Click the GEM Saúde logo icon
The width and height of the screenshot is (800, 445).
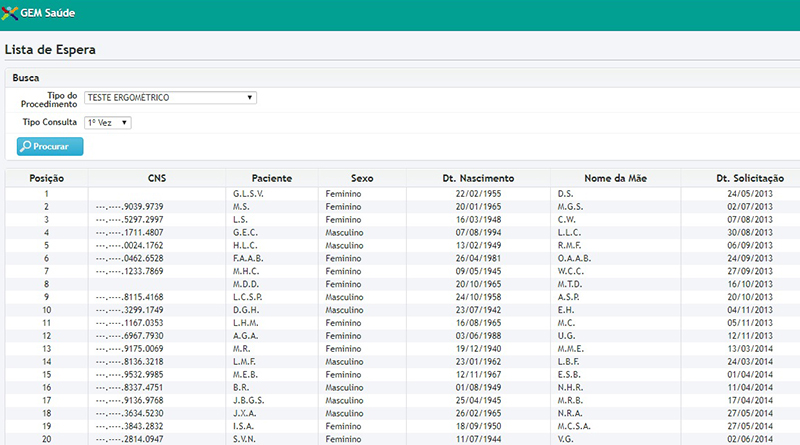10,13
